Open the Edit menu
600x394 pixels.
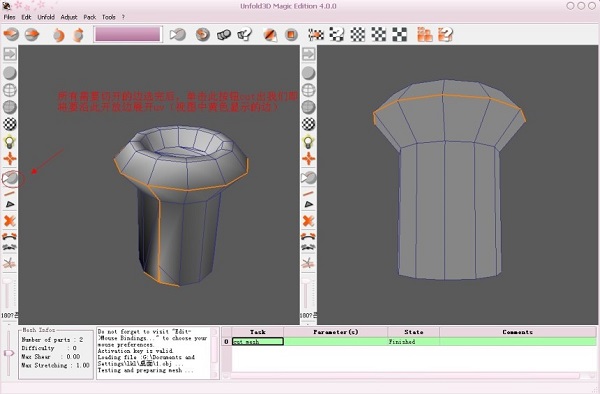pyautogui.click(x=26, y=17)
